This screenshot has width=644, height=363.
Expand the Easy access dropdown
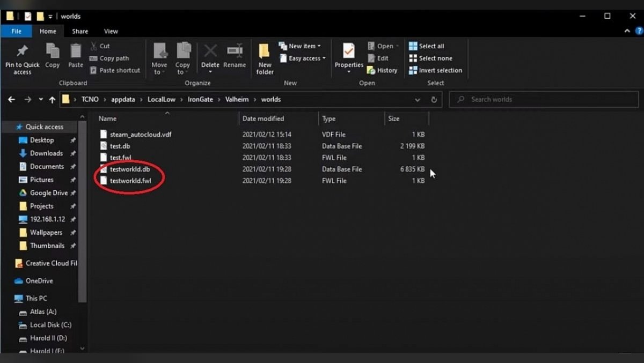(x=301, y=58)
